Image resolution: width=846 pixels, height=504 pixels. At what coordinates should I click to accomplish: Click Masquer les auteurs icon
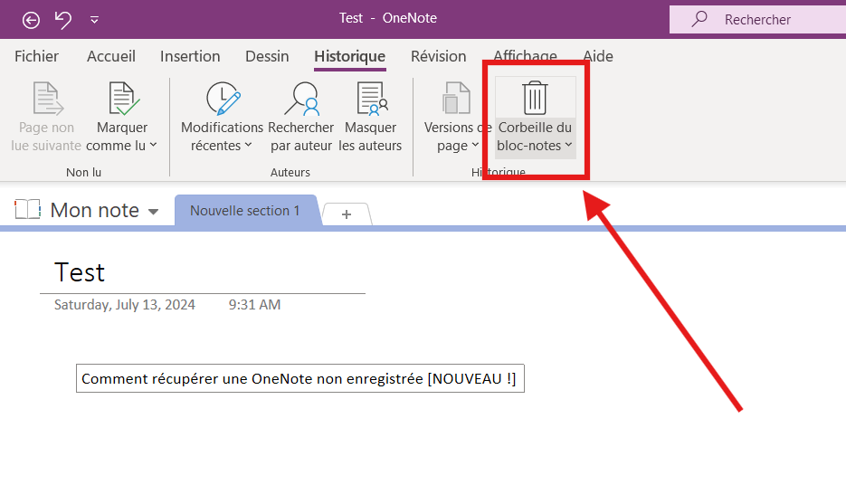pyautogui.click(x=372, y=99)
